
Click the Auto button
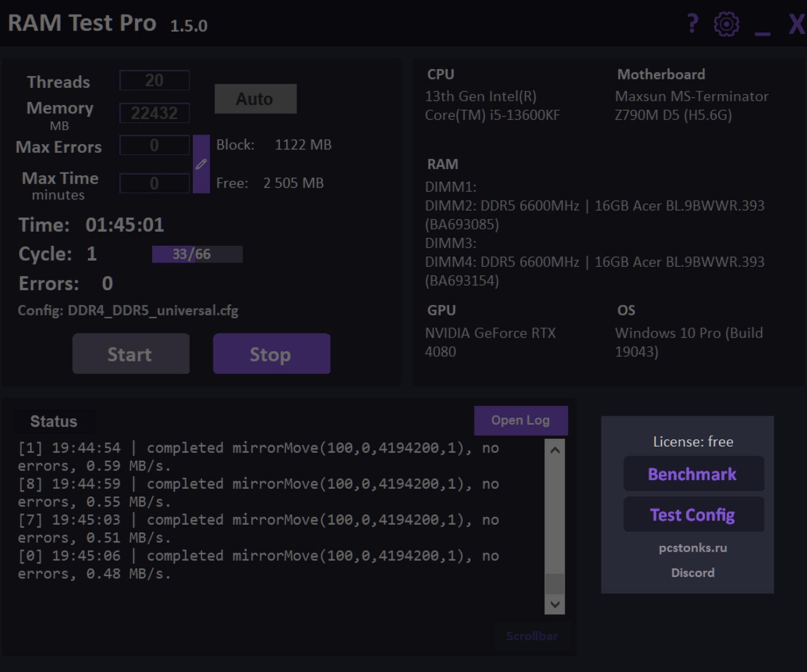256,99
